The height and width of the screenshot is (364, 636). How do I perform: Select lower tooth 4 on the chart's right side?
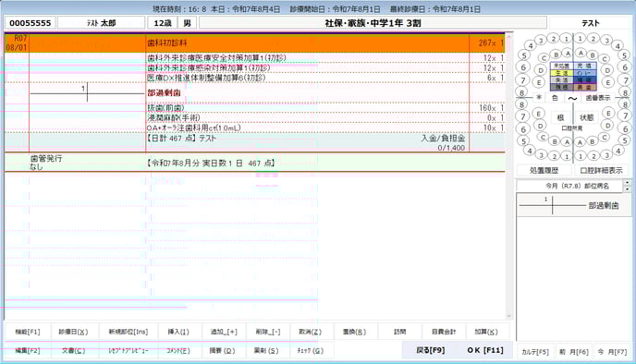(618, 152)
